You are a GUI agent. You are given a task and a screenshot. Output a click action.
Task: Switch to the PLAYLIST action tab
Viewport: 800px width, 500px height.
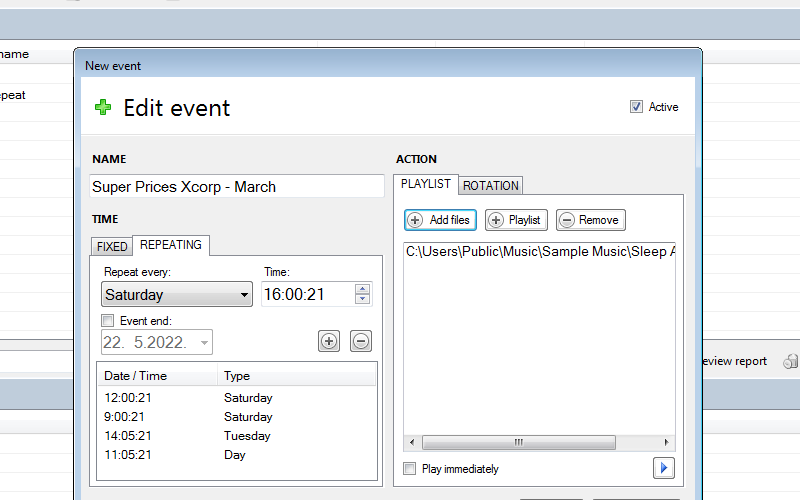click(x=426, y=184)
